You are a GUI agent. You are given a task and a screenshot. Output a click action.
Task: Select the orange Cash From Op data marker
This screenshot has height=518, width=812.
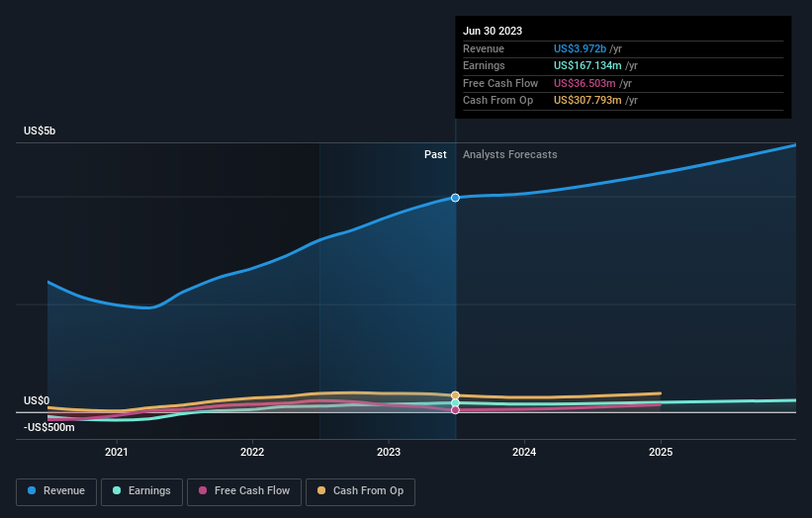455,395
